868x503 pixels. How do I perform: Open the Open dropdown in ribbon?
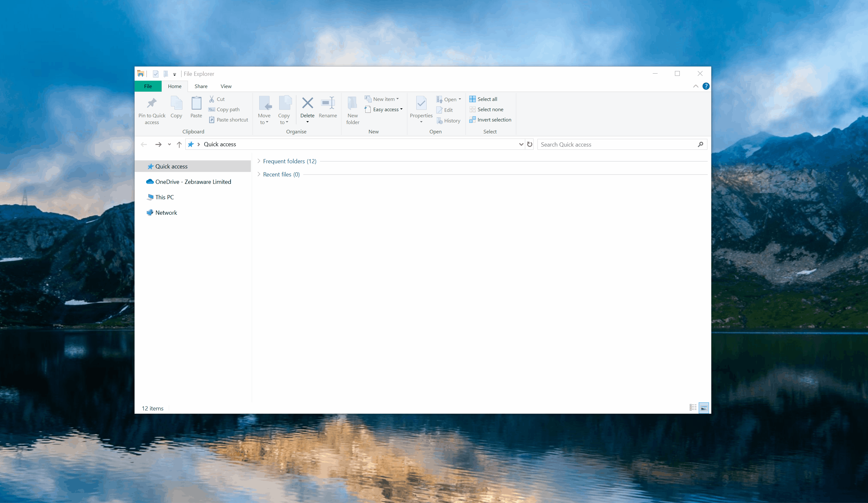[x=448, y=100]
